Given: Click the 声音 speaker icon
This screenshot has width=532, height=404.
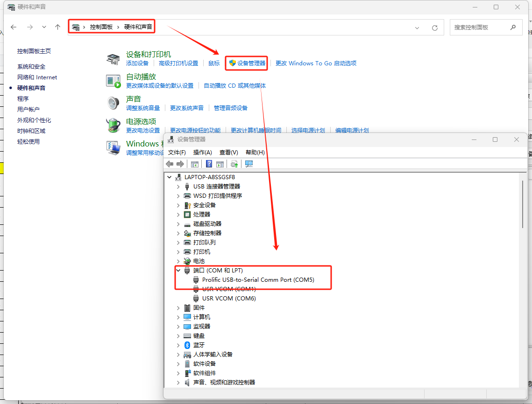Looking at the screenshot, I should (x=113, y=104).
